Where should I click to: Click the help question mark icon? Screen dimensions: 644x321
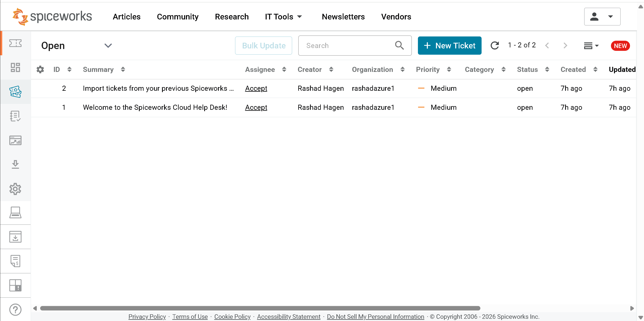coord(15,309)
